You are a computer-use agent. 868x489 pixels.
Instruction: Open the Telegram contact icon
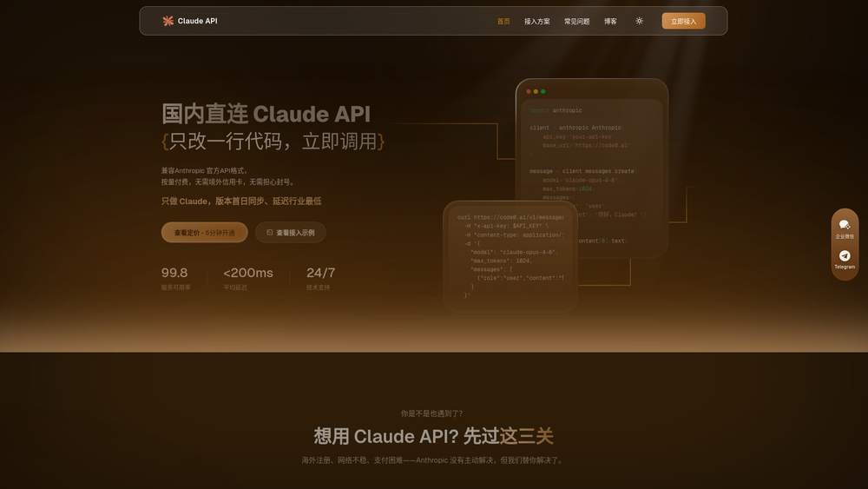[845, 259]
